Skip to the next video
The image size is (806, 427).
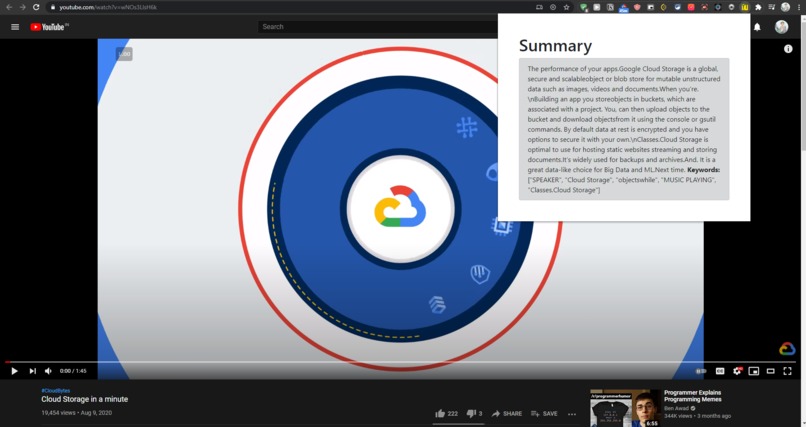tap(32, 371)
